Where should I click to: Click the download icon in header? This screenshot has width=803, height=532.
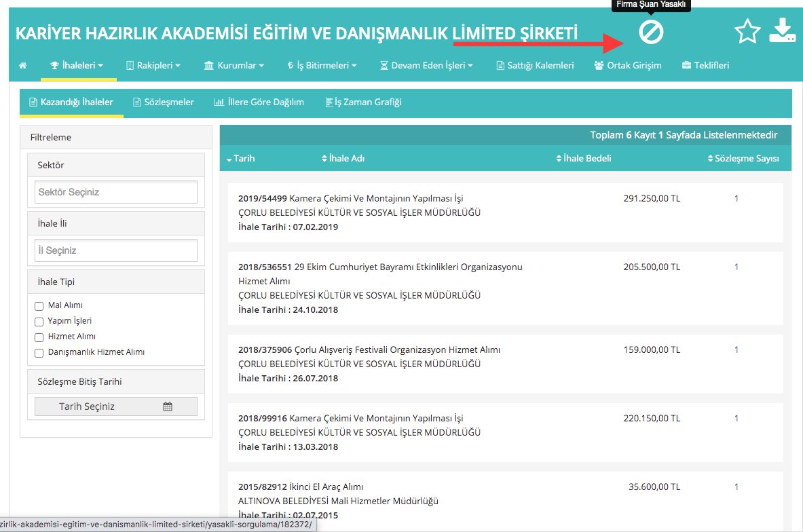tap(782, 31)
